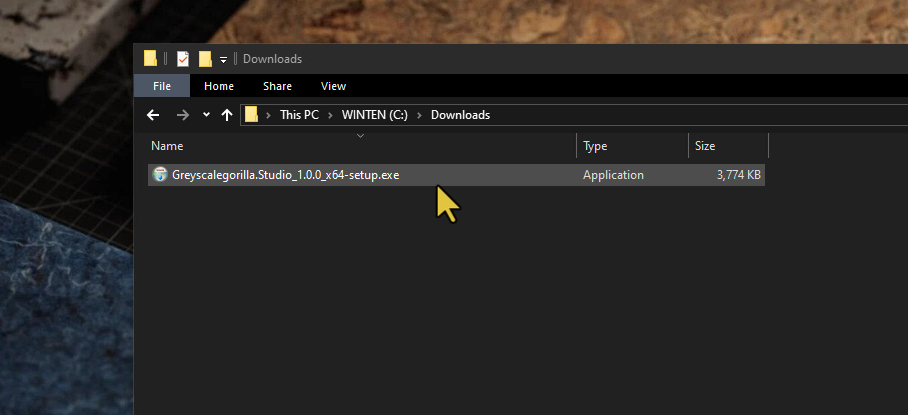Viewport: 908px width, 415px height.
Task: Expand the chevron after This PC
Action: click(x=330, y=115)
